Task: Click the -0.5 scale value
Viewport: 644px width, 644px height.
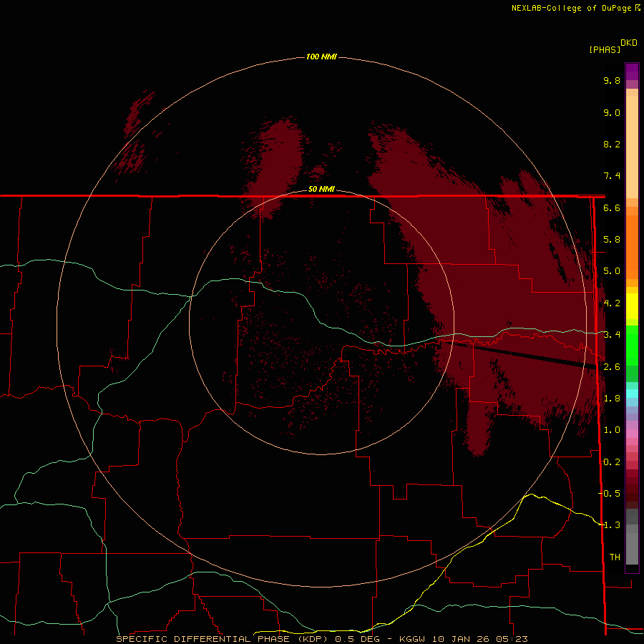Action: point(610,494)
